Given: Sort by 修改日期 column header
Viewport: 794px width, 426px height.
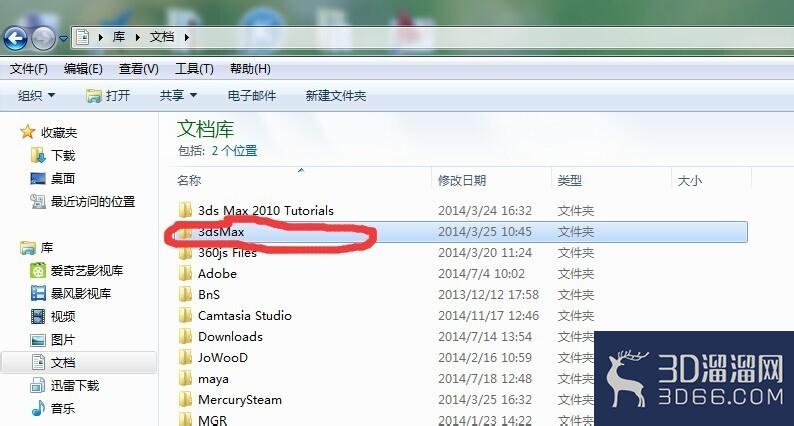Looking at the screenshot, I should click(x=462, y=180).
